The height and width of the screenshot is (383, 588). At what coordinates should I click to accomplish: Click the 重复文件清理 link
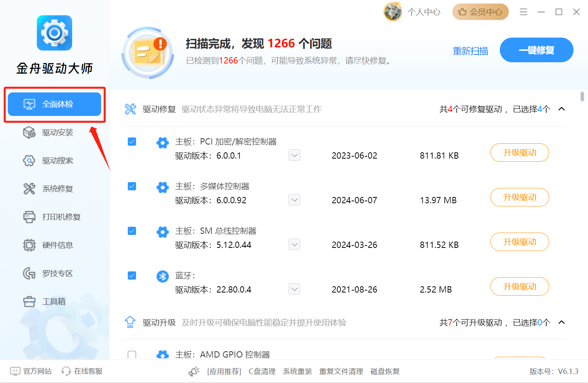coord(341,371)
